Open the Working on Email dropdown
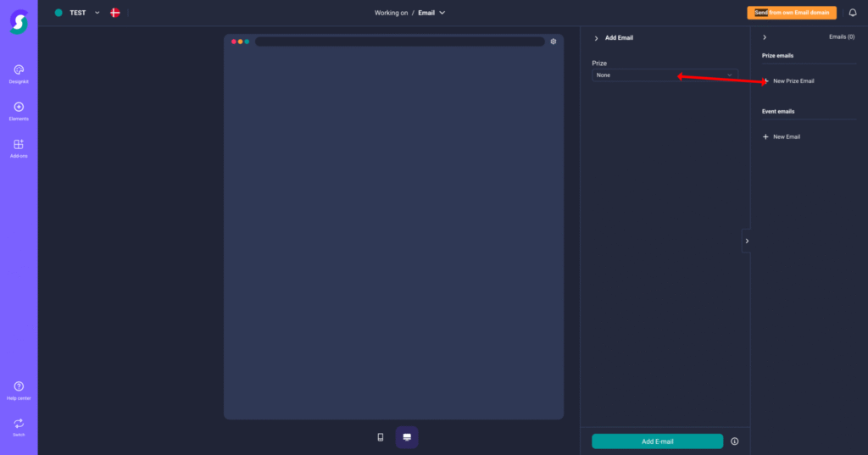 click(431, 13)
